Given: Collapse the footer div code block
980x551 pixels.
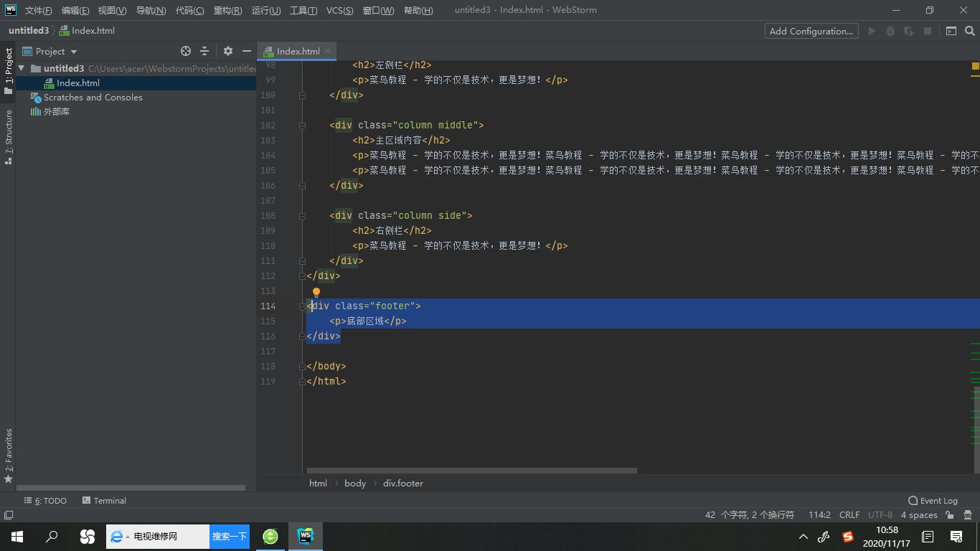Looking at the screenshot, I should click(302, 306).
